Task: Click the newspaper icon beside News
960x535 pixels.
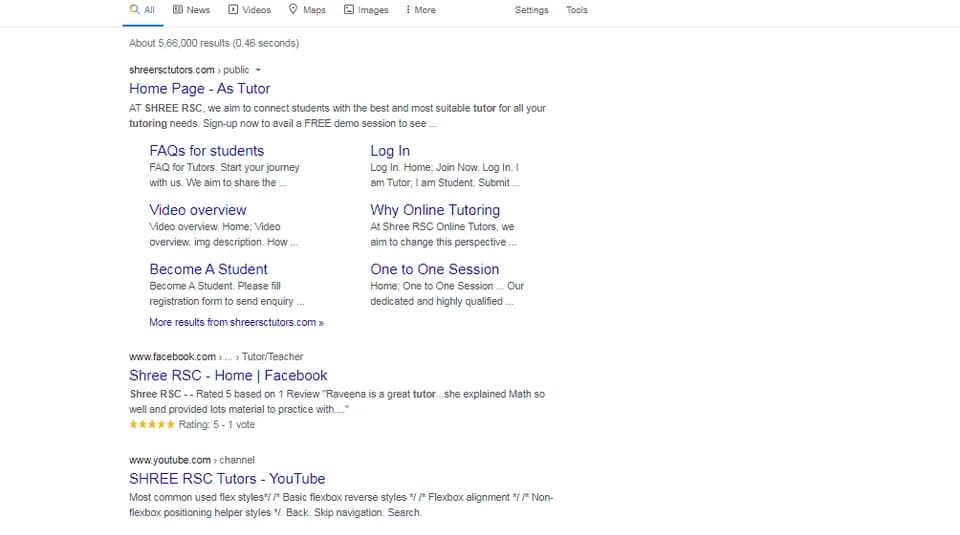Action: pyautogui.click(x=178, y=9)
